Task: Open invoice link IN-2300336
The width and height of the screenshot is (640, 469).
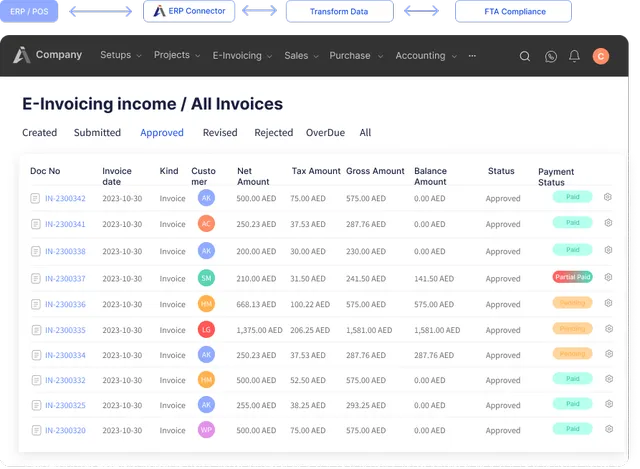Action: point(65,304)
